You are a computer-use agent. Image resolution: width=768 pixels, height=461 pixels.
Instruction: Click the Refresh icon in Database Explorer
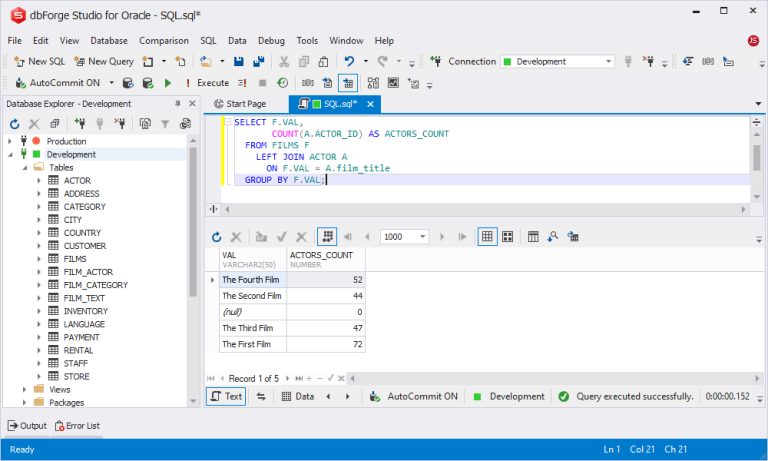point(15,123)
